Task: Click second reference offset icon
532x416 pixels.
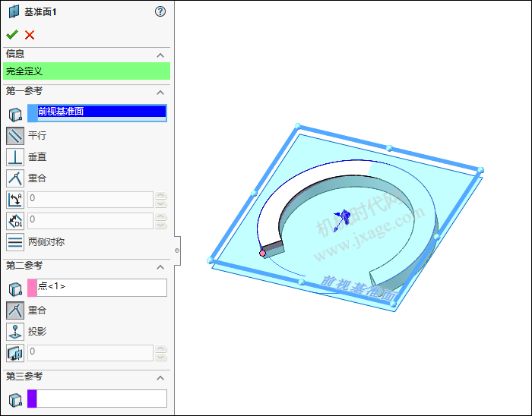Action: pos(15,353)
